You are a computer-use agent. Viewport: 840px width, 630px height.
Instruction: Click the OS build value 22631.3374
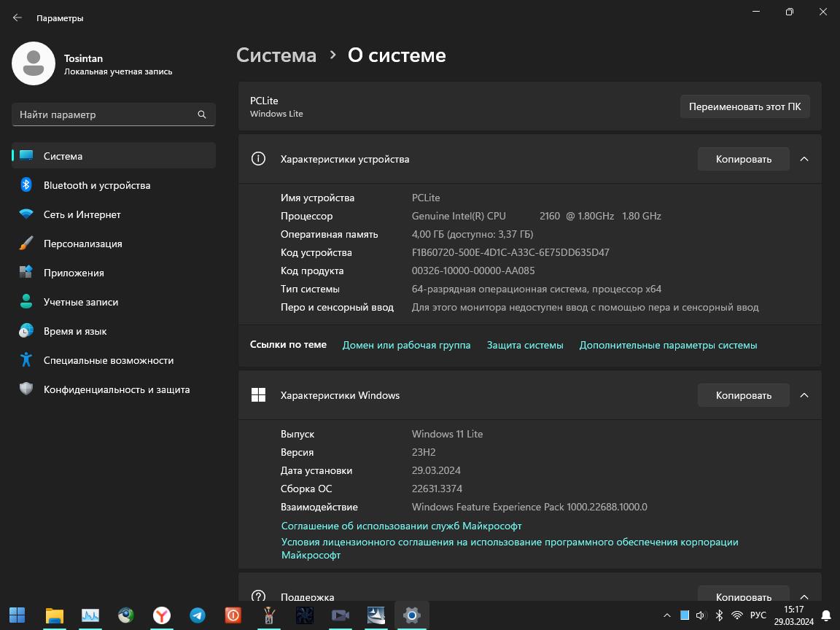coord(437,489)
